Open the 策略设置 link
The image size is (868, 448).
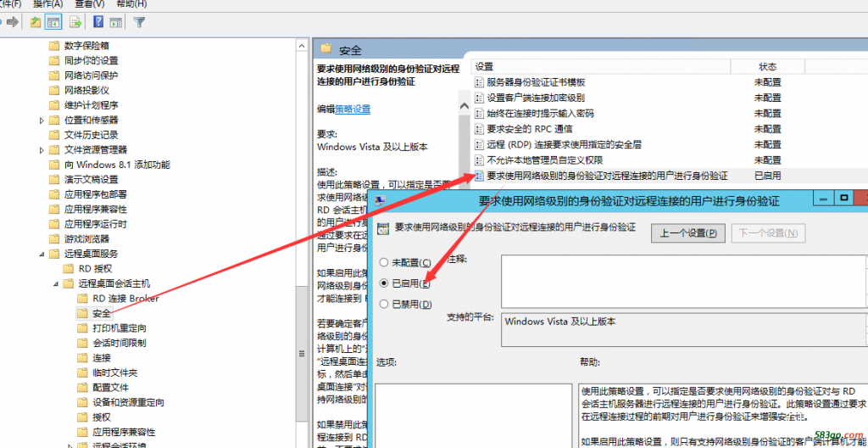coord(353,109)
